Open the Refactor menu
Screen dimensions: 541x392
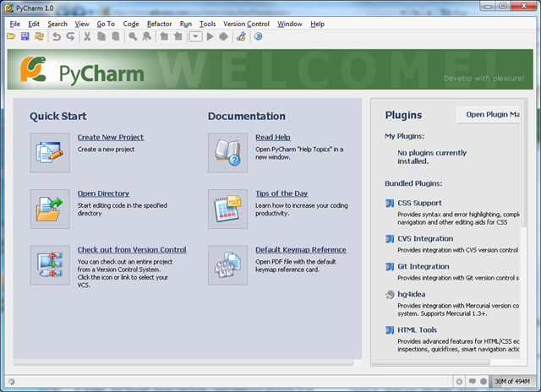pyautogui.click(x=159, y=24)
